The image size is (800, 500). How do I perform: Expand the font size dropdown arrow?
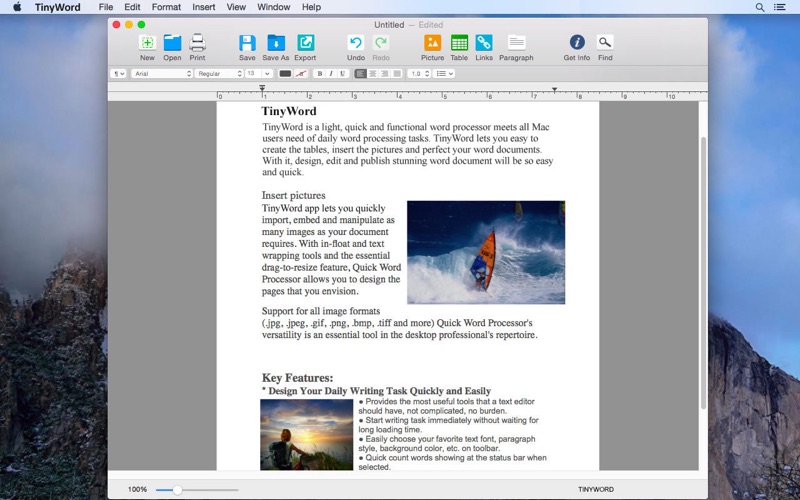click(267, 74)
